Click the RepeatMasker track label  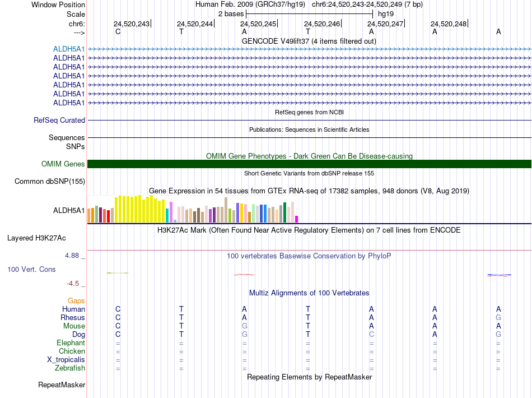pyautogui.click(x=62, y=385)
